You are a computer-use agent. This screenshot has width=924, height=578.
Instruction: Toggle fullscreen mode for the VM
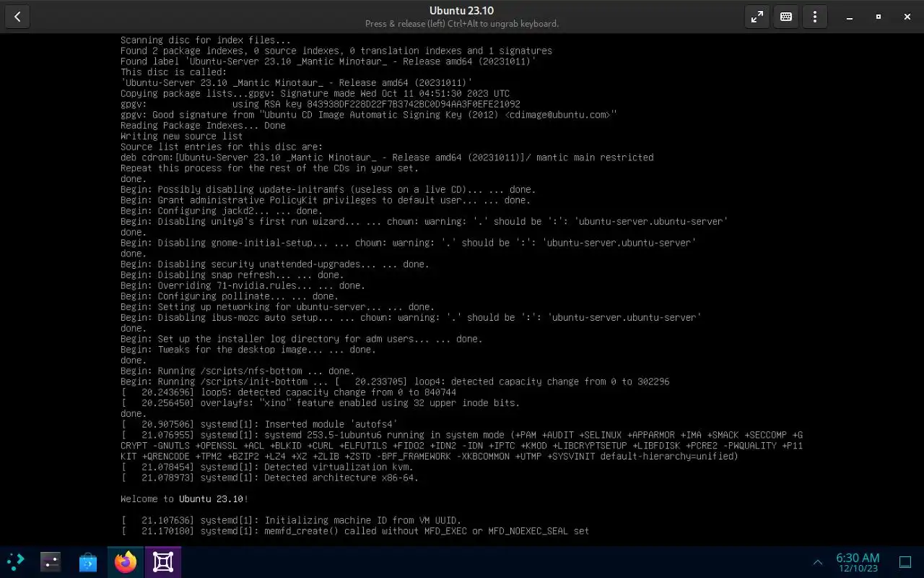757,17
